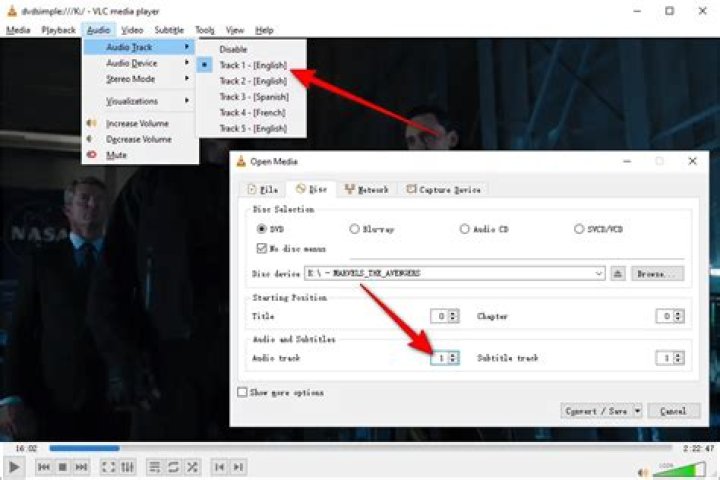
Task: Click the eject disc icon
Action: [618, 274]
